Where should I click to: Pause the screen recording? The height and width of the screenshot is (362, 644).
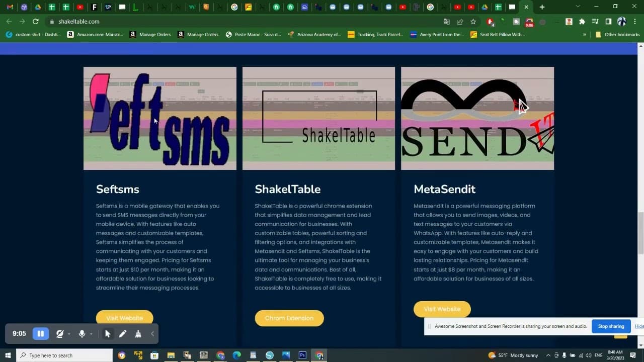[41, 333]
